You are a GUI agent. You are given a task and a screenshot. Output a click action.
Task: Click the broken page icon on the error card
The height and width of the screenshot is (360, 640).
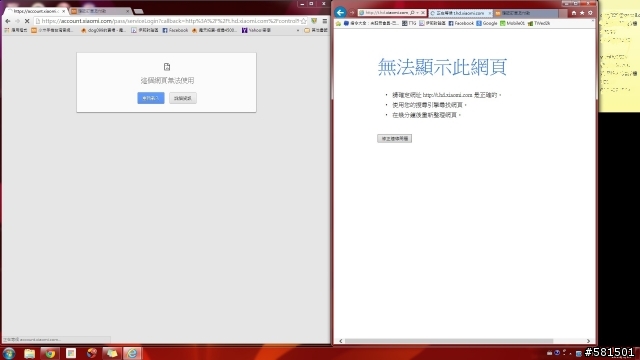[x=167, y=67]
